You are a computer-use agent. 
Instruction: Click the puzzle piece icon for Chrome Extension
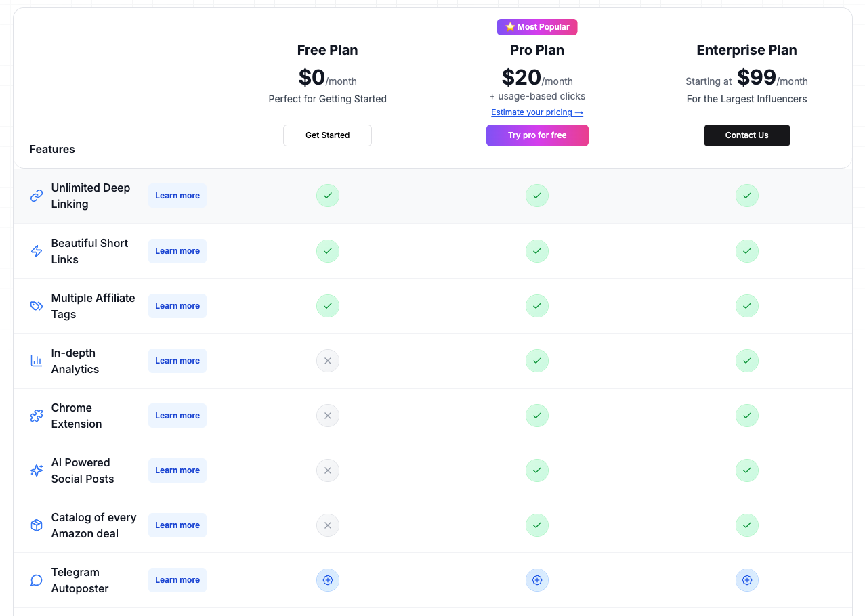pyautogui.click(x=37, y=416)
